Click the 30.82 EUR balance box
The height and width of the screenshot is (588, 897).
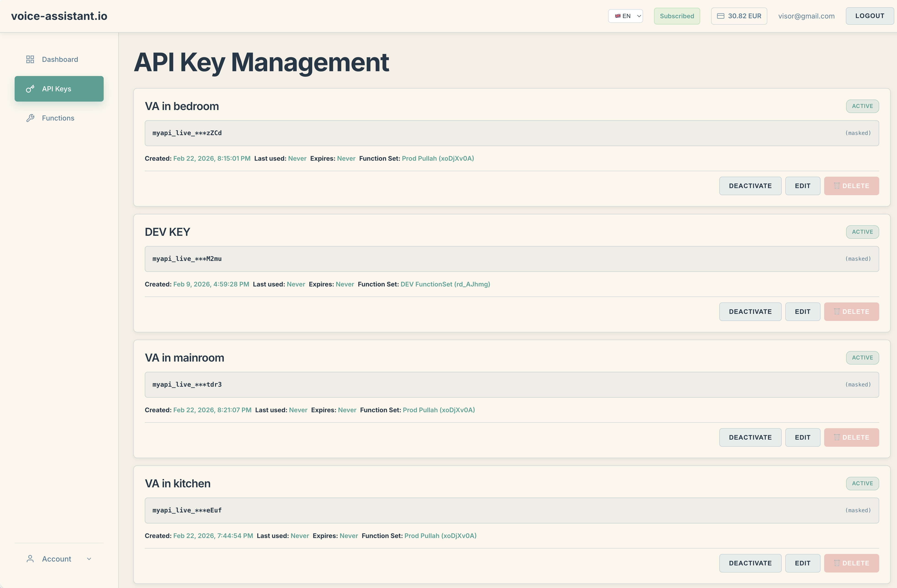[x=739, y=16]
